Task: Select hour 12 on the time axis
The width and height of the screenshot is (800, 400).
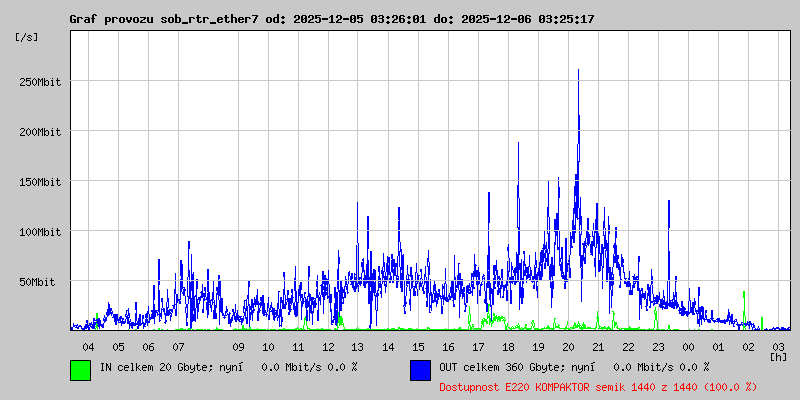Action: [328, 346]
